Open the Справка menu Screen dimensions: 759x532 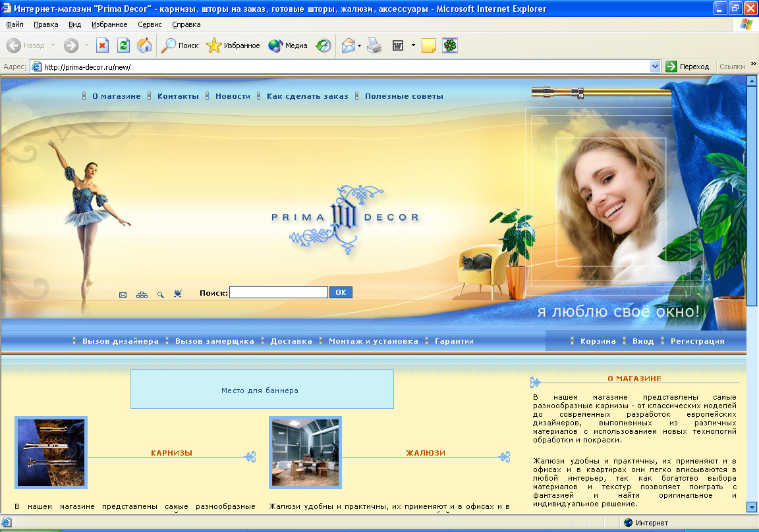click(186, 24)
